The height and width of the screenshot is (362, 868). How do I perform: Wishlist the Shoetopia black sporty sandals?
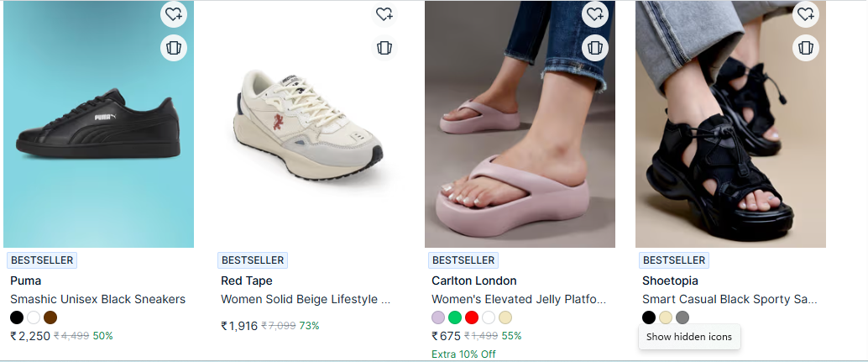[806, 14]
